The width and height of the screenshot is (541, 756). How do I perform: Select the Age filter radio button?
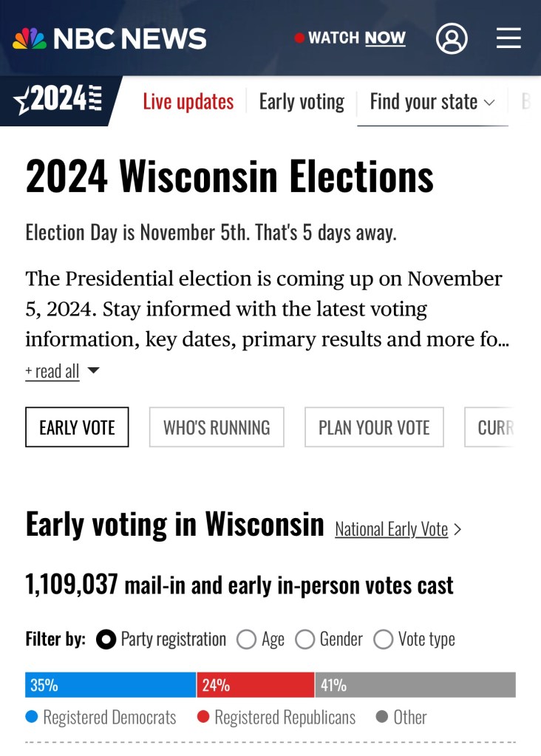pyautogui.click(x=246, y=639)
